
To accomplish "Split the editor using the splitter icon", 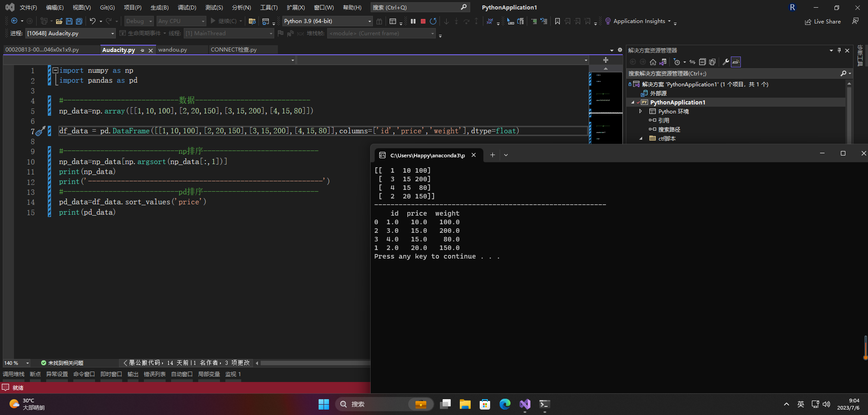I will point(606,60).
